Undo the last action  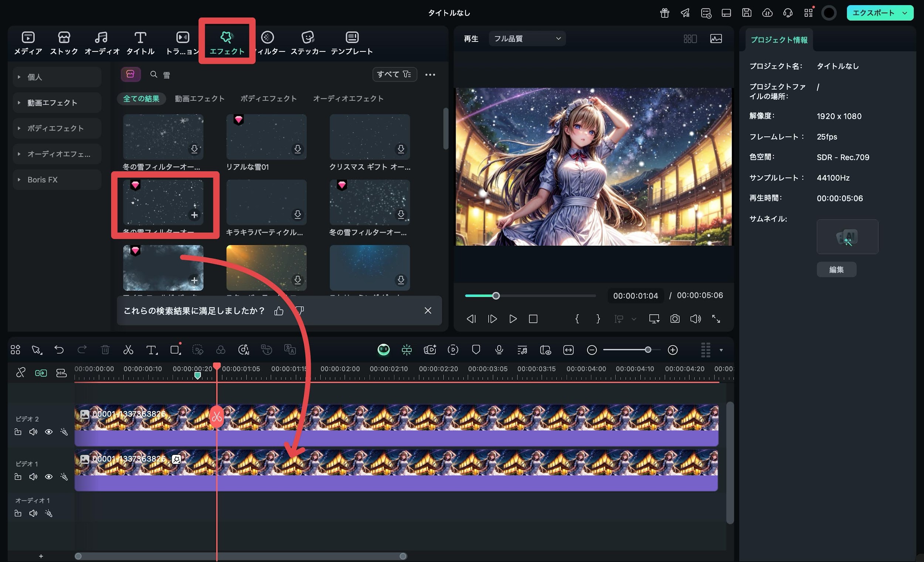(x=59, y=350)
